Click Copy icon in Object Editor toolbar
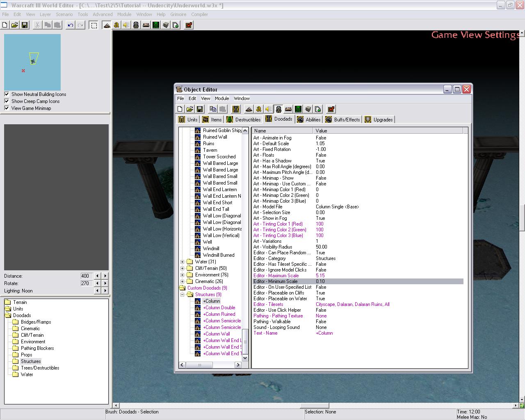Image resolution: width=525 pixels, height=420 pixels. tap(212, 109)
